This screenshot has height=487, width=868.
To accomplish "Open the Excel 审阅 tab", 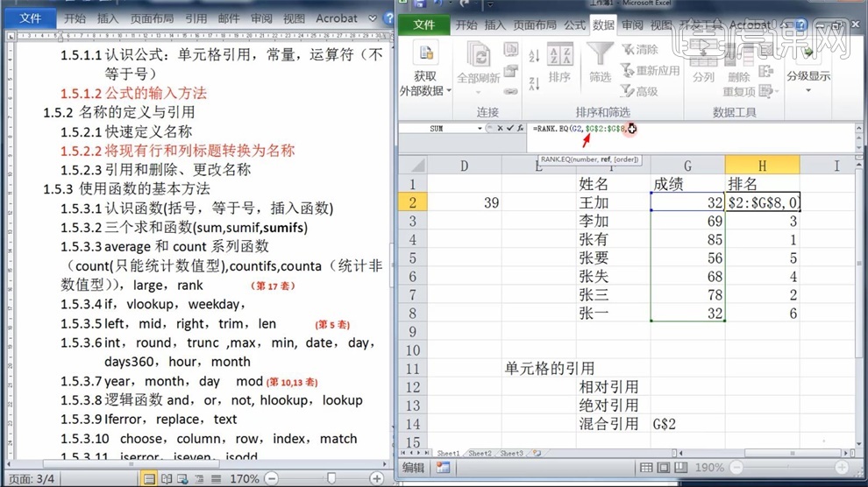I will (x=632, y=25).
